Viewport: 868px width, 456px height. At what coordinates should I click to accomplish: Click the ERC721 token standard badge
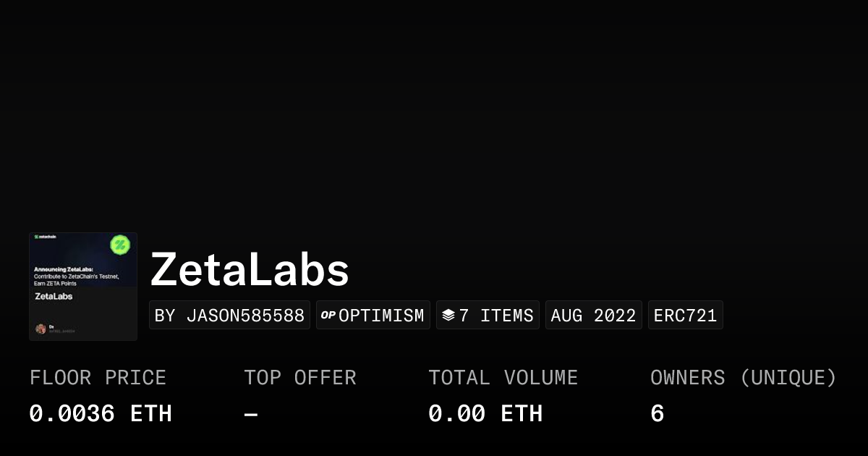(685, 316)
